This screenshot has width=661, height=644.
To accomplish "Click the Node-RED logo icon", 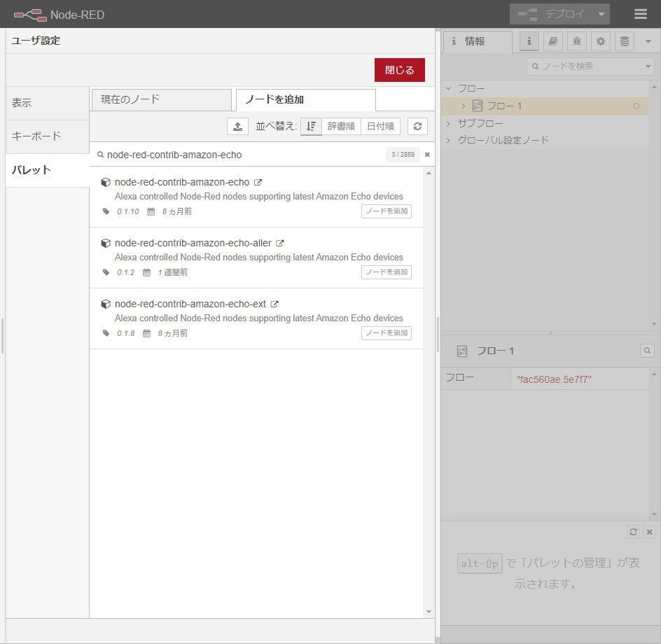I will 30,15.
